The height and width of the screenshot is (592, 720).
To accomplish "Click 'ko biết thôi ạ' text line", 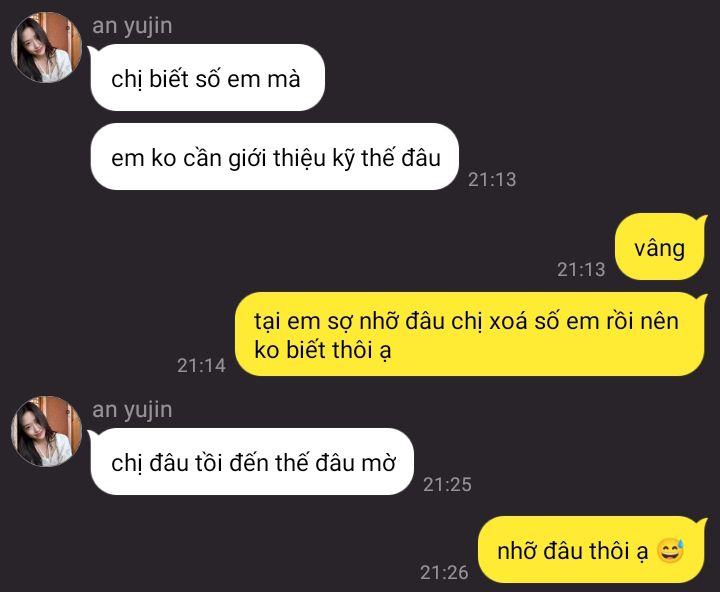I will coord(323,350).
